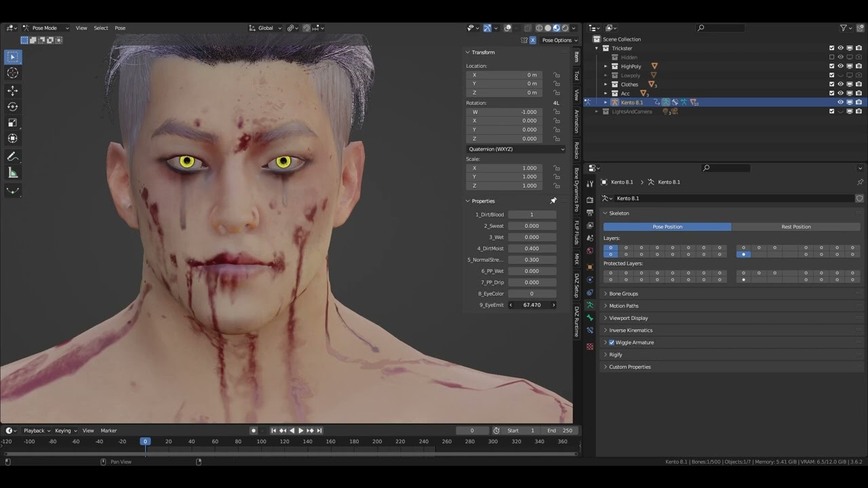This screenshot has width=868, height=488.
Task: Select the Annotate tool
Action: pos(12,157)
